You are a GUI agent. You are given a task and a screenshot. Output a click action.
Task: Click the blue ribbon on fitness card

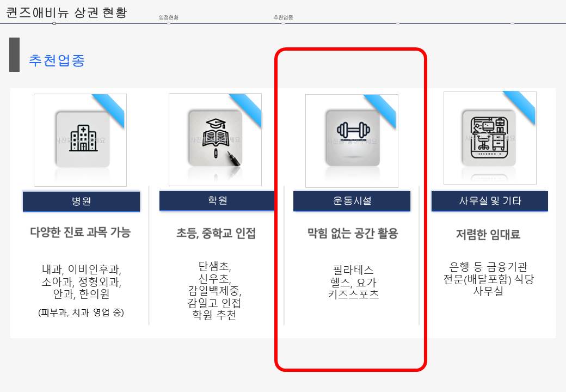click(381, 110)
